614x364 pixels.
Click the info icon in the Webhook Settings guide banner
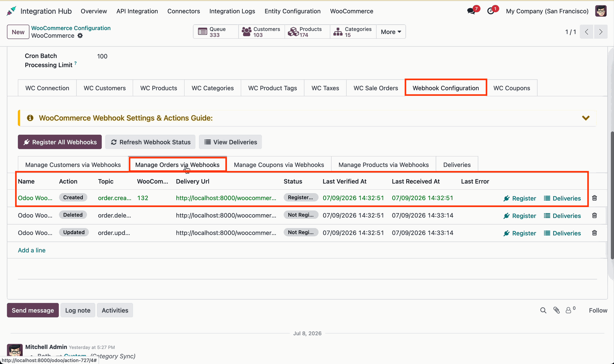pos(30,118)
